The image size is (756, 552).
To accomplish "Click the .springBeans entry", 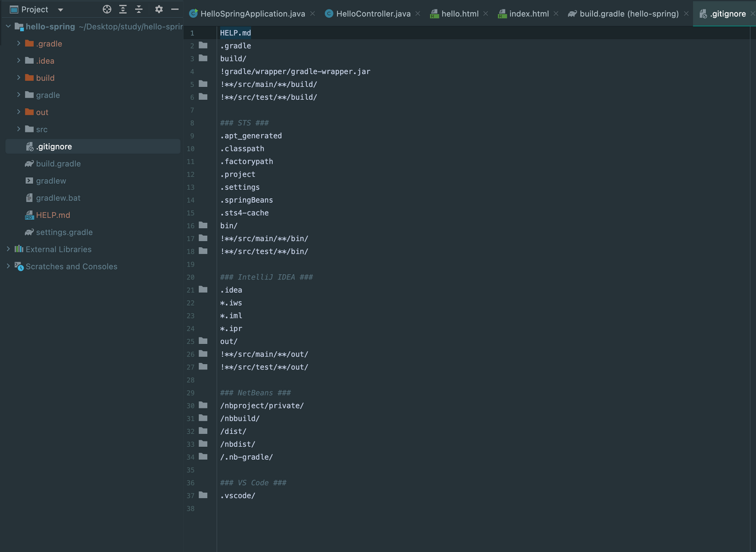I will point(247,200).
